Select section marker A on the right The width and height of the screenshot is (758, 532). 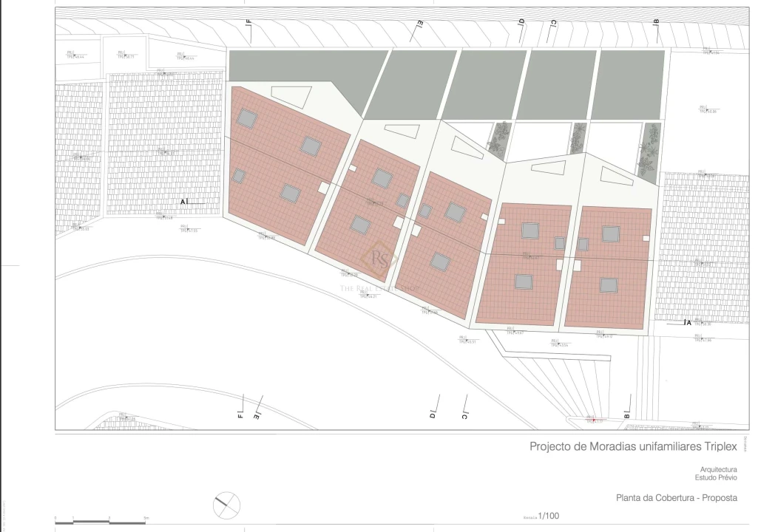pos(687,322)
